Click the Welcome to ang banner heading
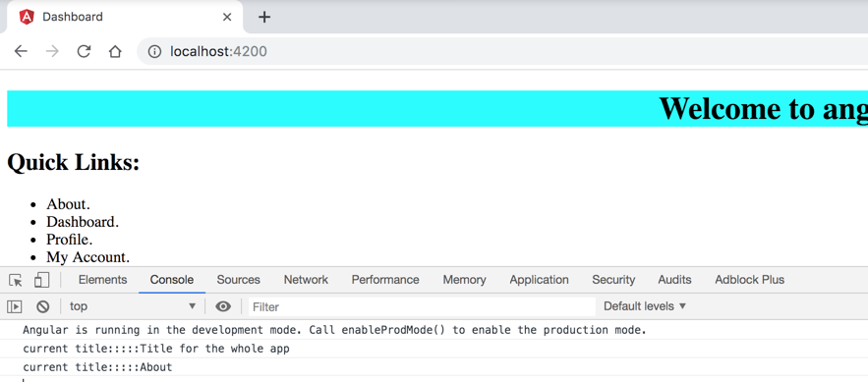Screen dimensions: 868x382 point(764,108)
